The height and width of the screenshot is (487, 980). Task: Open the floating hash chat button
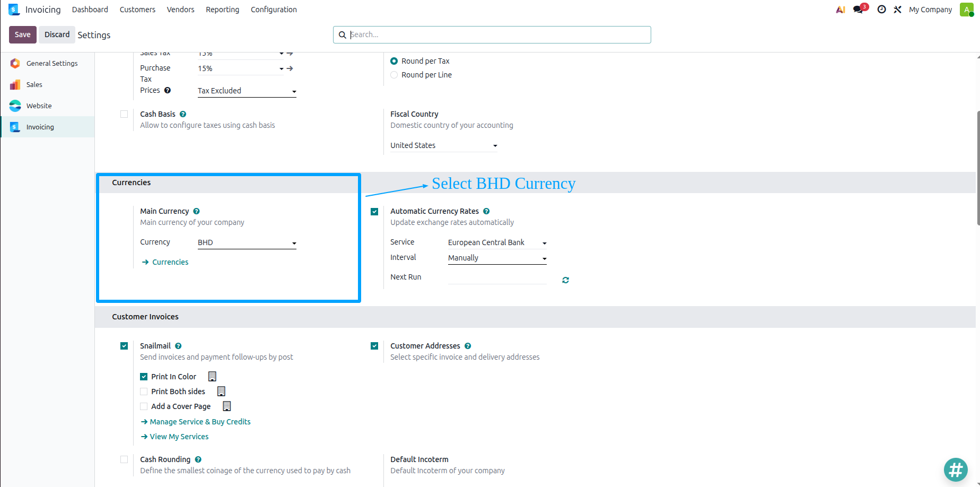coord(956,470)
